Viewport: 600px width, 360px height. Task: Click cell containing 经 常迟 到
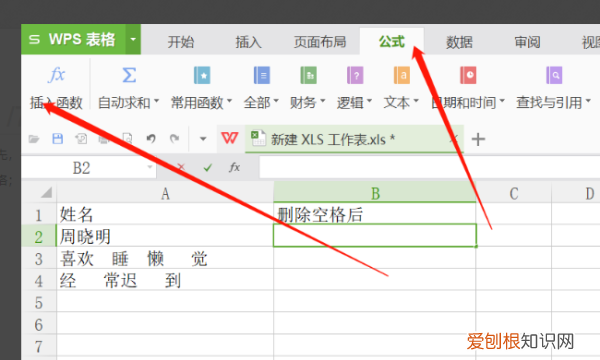(x=165, y=280)
